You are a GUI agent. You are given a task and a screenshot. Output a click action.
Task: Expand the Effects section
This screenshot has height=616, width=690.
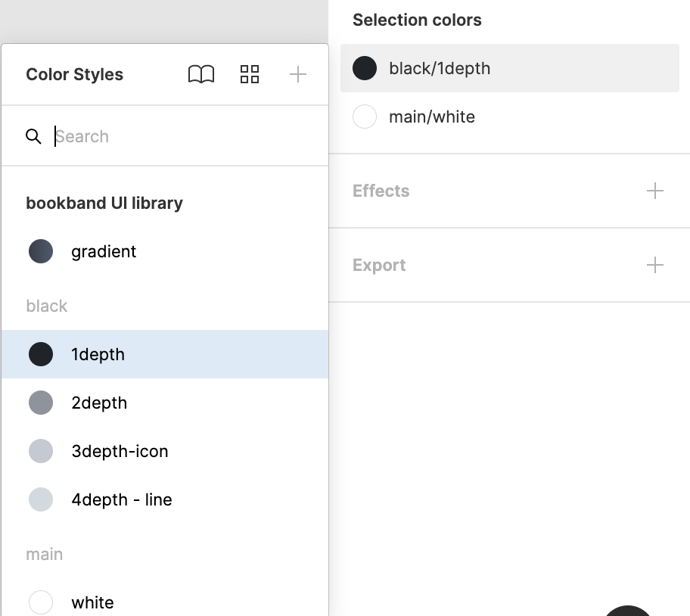click(381, 191)
